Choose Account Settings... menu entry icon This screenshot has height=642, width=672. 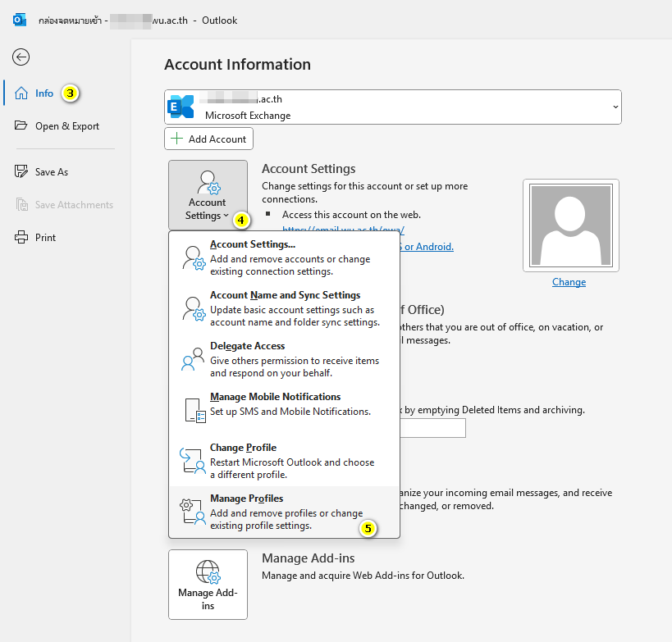click(194, 257)
